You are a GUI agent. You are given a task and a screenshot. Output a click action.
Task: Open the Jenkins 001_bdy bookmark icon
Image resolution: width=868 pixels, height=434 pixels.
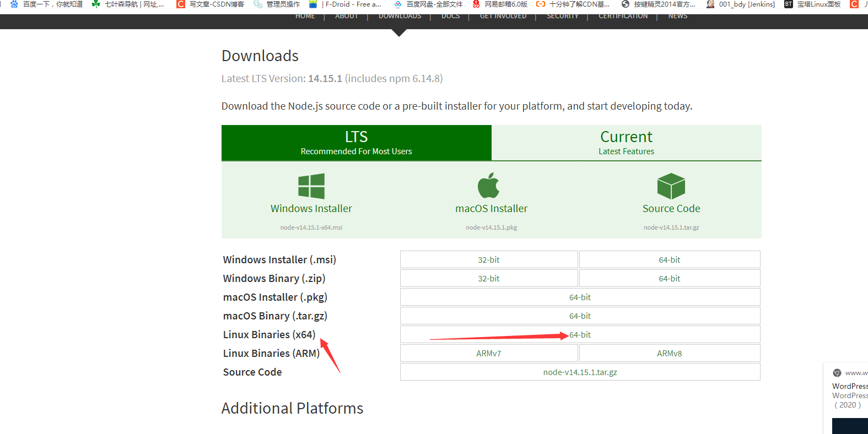(710, 4)
